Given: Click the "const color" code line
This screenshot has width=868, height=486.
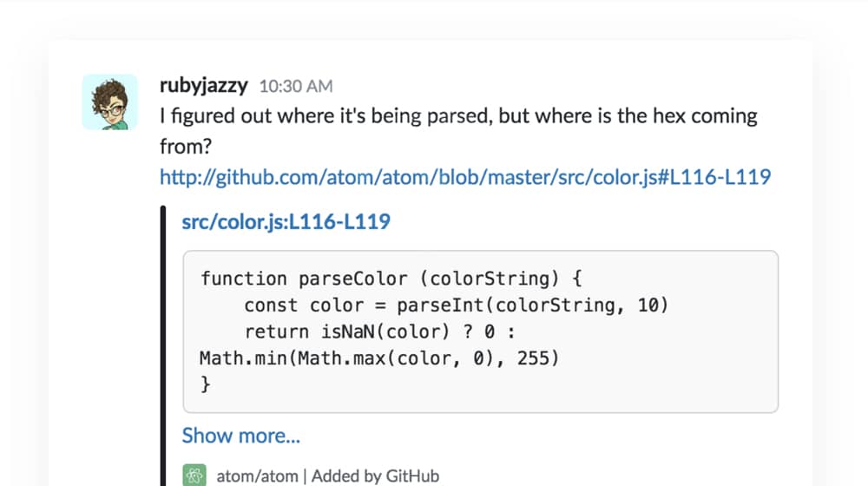Looking at the screenshot, I should (x=456, y=305).
